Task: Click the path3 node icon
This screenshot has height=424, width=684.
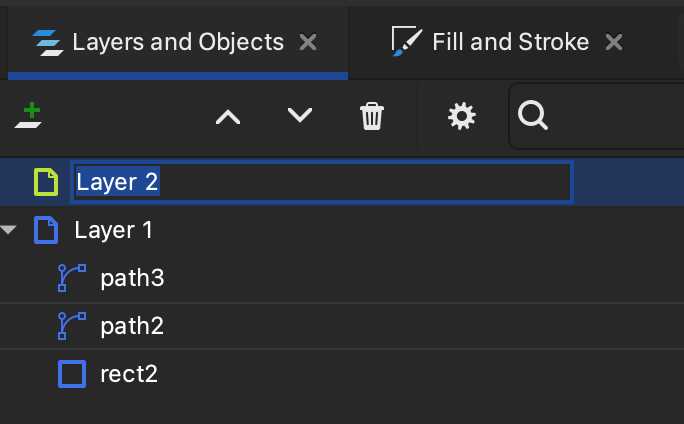Action: (x=71, y=278)
